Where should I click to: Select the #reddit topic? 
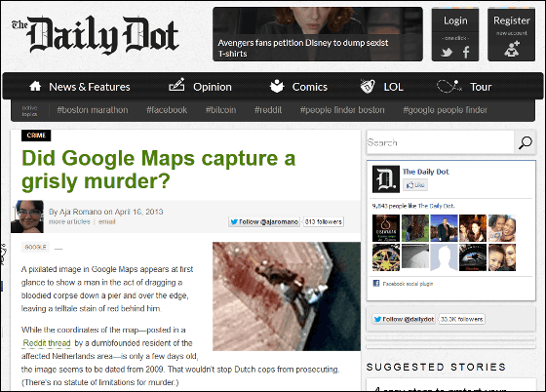268,110
